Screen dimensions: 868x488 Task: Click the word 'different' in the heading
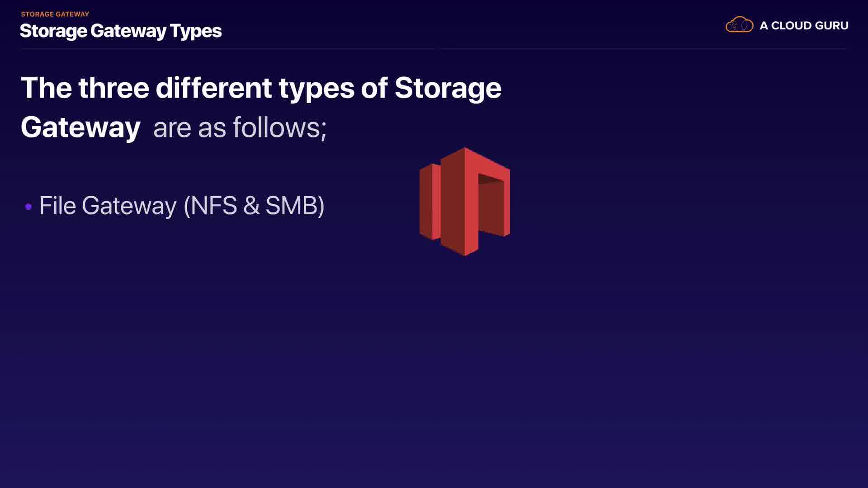coord(213,88)
